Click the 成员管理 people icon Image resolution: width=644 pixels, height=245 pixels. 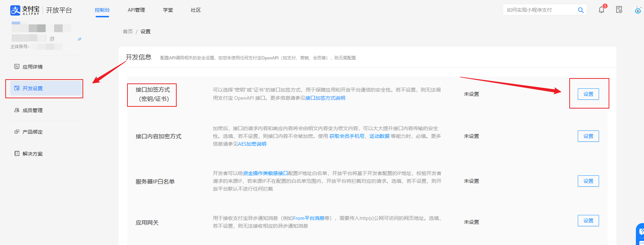[x=17, y=110]
